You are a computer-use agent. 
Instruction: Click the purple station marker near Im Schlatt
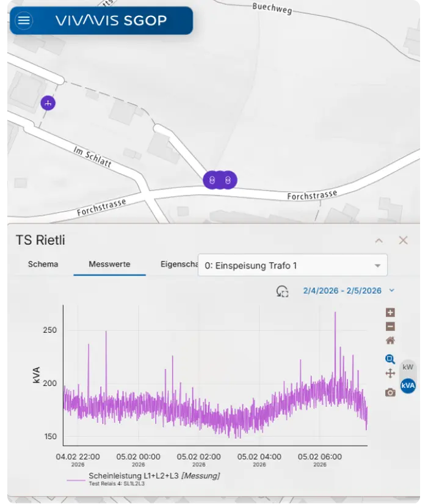pos(48,103)
